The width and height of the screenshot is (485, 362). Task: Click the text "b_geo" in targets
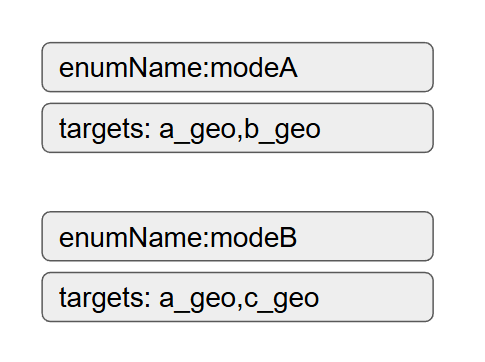(x=282, y=130)
